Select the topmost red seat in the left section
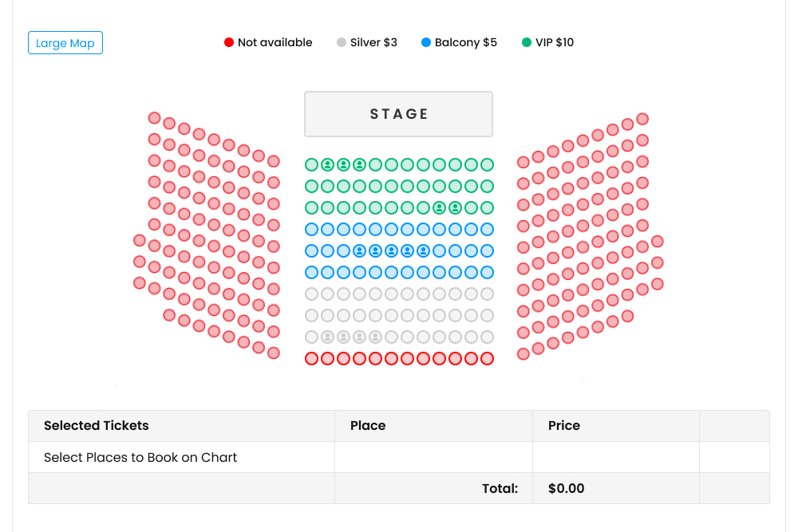This screenshot has height=532, width=798. 154,116
